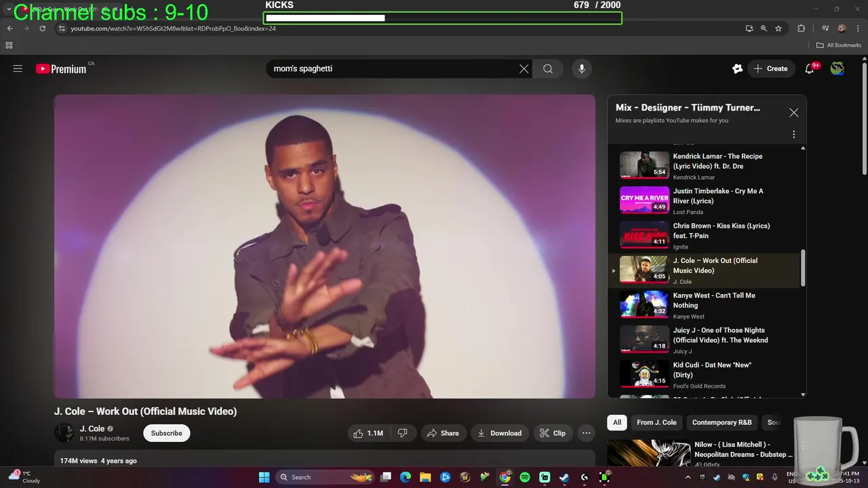The height and width of the screenshot is (488, 868).
Task: Select the Contemporary R&B filter chip
Action: pos(722,422)
